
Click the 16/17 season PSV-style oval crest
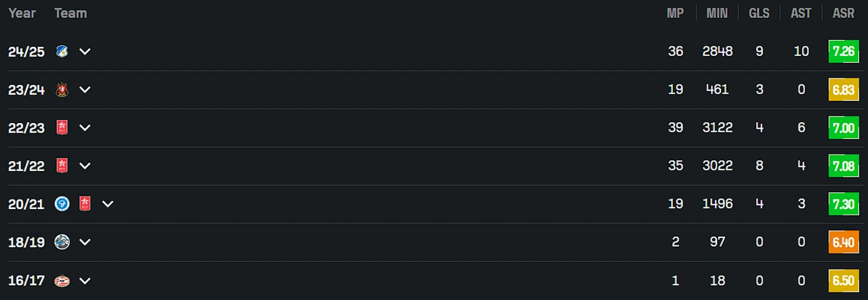click(62, 280)
